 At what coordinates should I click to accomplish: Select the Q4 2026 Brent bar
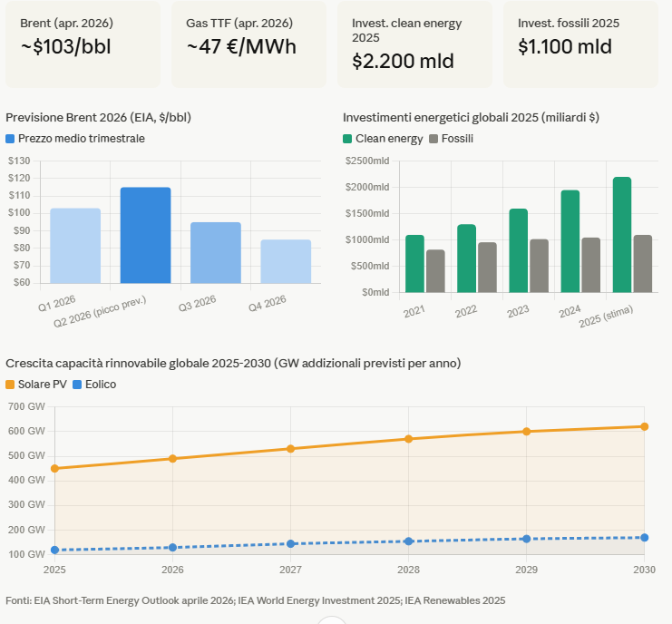pos(286,261)
